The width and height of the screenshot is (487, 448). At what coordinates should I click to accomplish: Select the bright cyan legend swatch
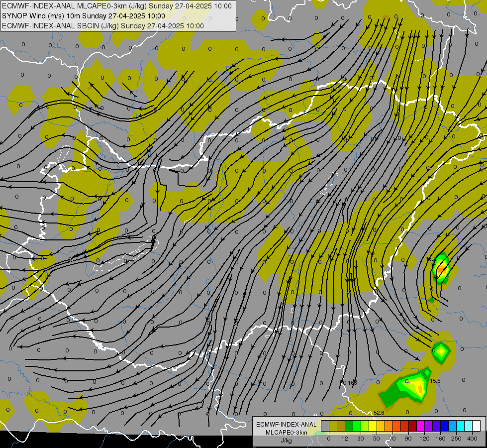point(460,426)
